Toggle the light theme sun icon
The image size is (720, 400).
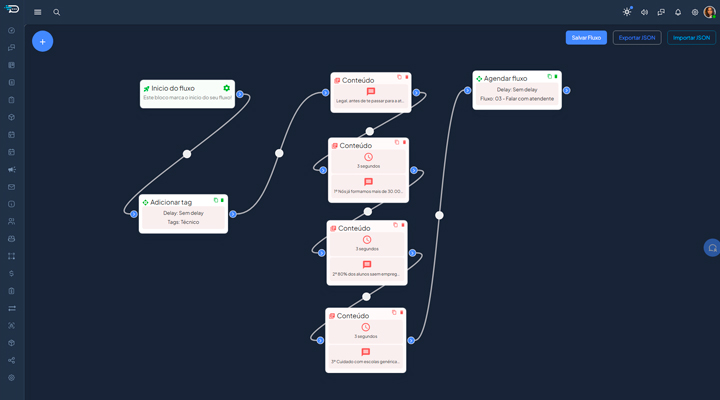click(627, 12)
